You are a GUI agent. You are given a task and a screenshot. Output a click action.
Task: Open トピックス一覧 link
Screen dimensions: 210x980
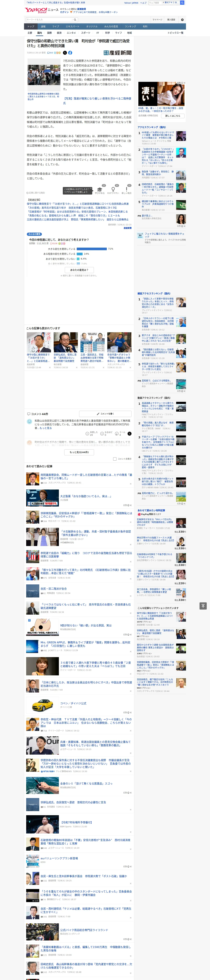click(176, 33)
